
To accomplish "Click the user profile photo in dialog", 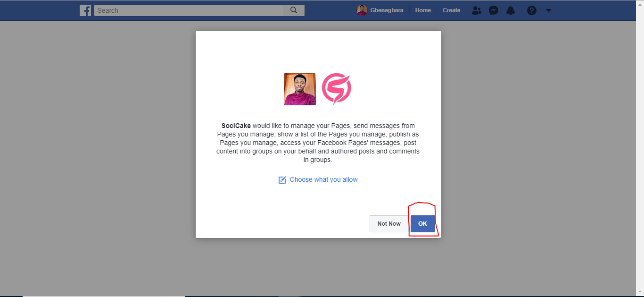I will coord(300,89).
